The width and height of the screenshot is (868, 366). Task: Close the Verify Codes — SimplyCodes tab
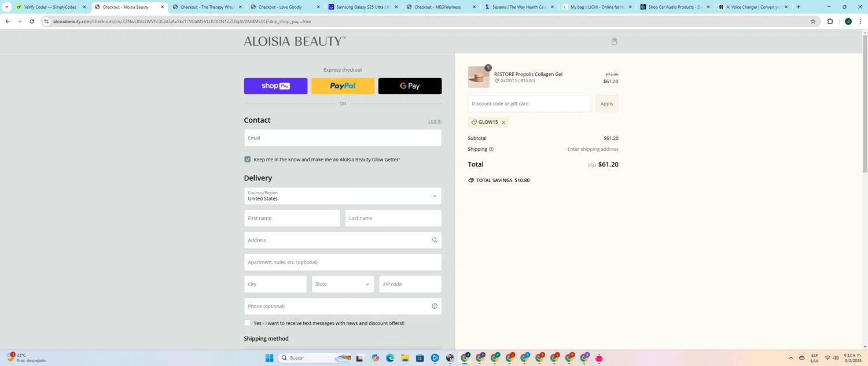84,7
